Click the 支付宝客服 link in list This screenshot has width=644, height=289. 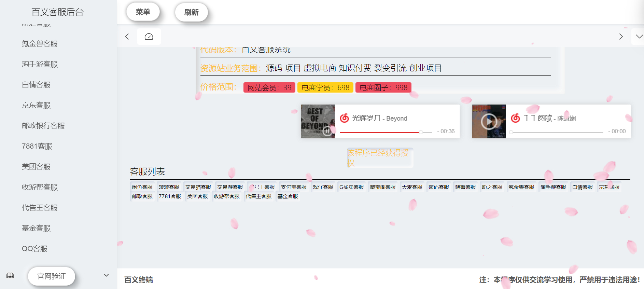pos(293,187)
